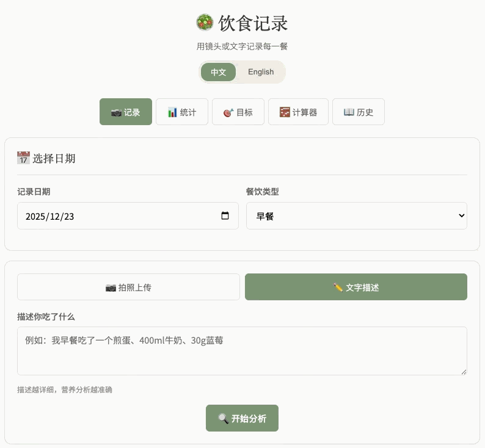Screen dimensions: 485x448
Task: Click the salad logo icon beside 饮食记录
Action: coord(205,23)
